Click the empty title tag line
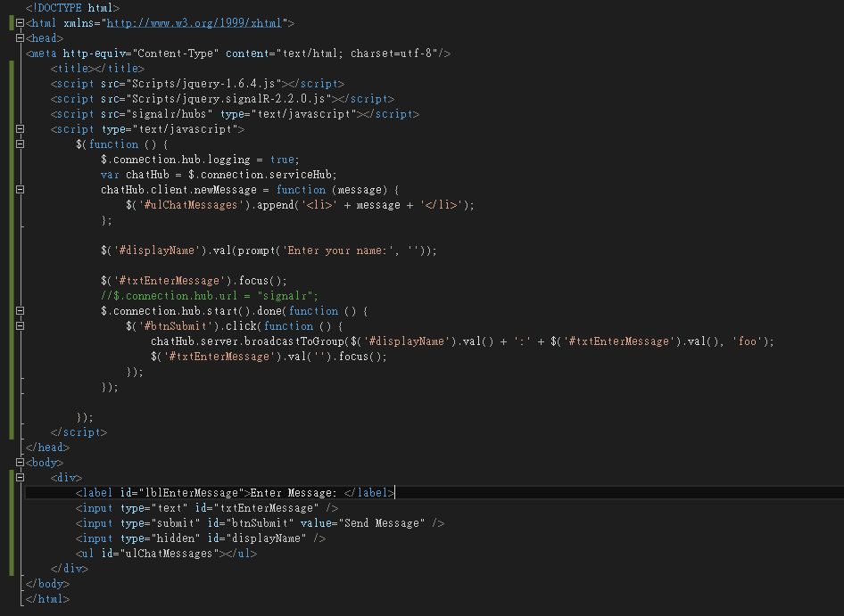The image size is (844, 616). (97, 69)
